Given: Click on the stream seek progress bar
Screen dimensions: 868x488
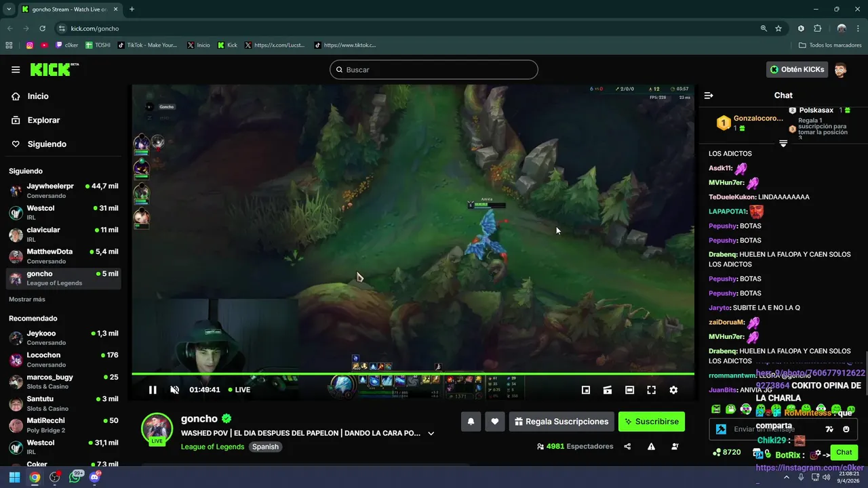Looking at the screenshot, I should pyautogui.click(x=413, y=373).
